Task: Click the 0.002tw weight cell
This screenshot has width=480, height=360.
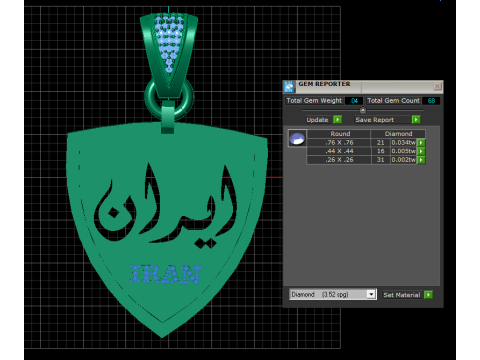Action: pos(404,160)
